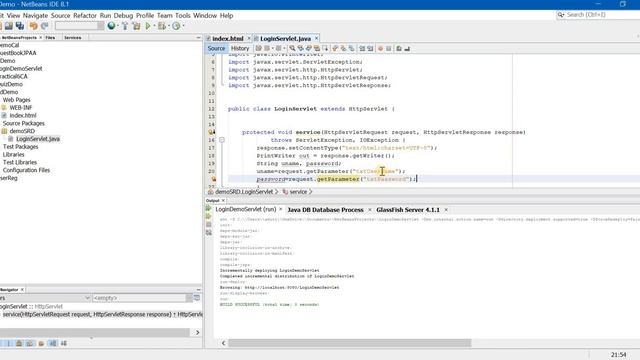Screen dimensions: 640x360
Task: Minimize the Projects window group
Action: 198,38
